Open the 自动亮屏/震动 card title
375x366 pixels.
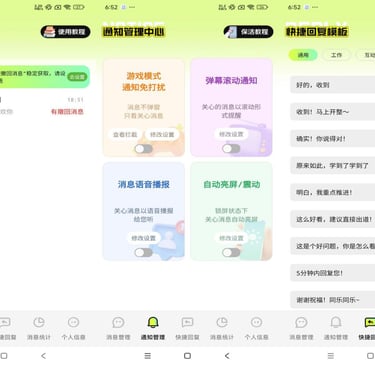point(232,184)
